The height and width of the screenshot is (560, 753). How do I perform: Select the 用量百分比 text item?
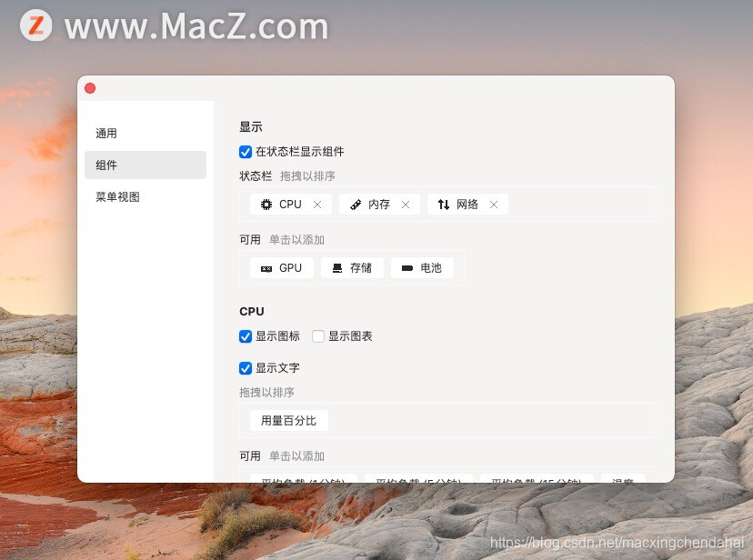[x=289, y=420]
